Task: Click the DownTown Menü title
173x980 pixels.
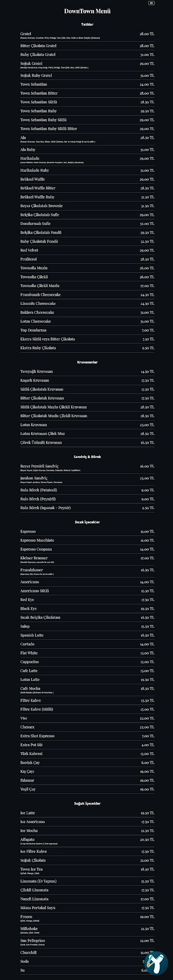Action: (87, 11)
